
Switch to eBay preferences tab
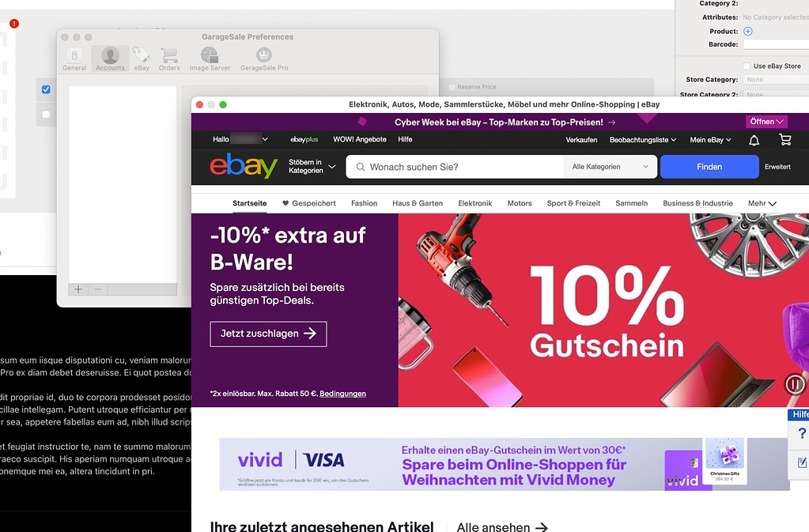point(142,58)
